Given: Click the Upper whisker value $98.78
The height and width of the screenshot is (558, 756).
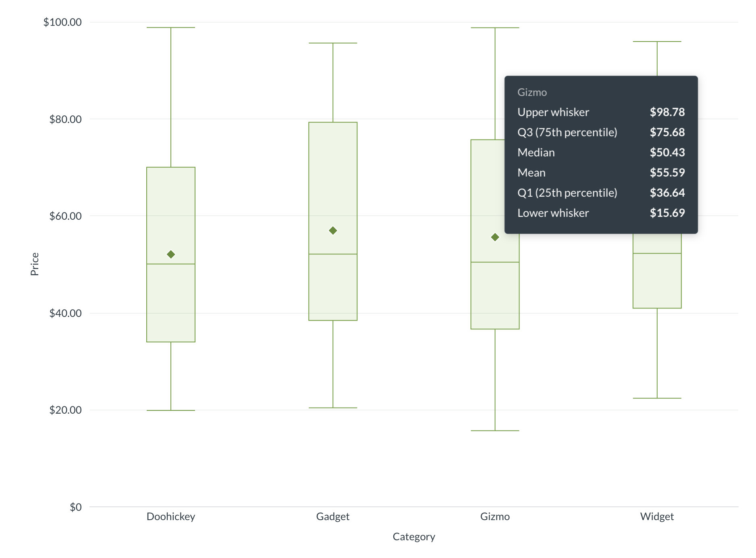Looking at the screenshot, I should pyautogui.click(x=667, y=112).
